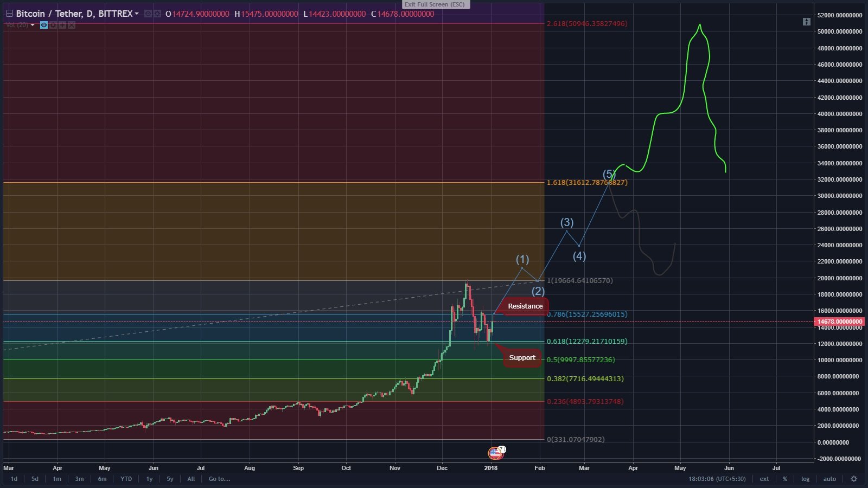
Task: Enable extended hours with the ext toggle
Action: pyautogui.click(x=764, y=479)
